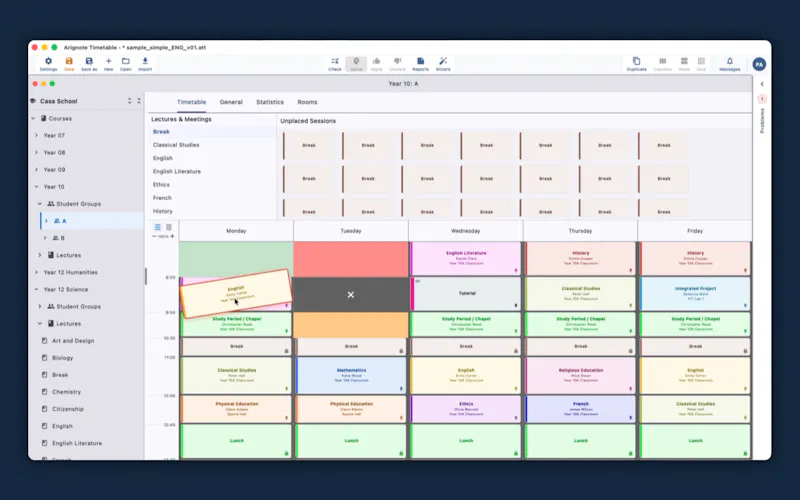Screen dimensions: 800x500
Task: Click the dark X slot on Tuesday
Action: 351,294
